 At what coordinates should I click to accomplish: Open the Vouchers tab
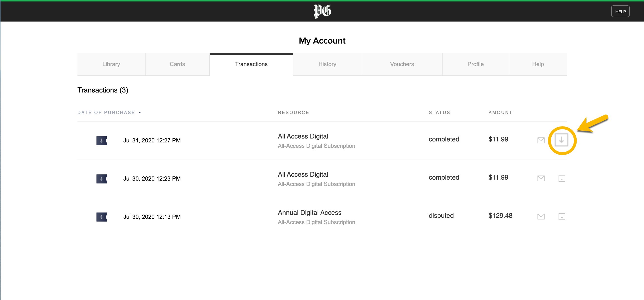(402, 64)
